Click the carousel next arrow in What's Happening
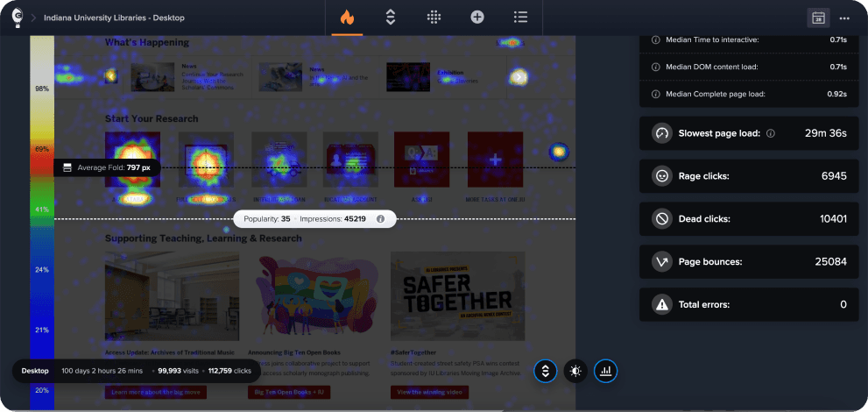Image resolution: width=868 pixels, height=412 pixels. [x=519, y=77]
